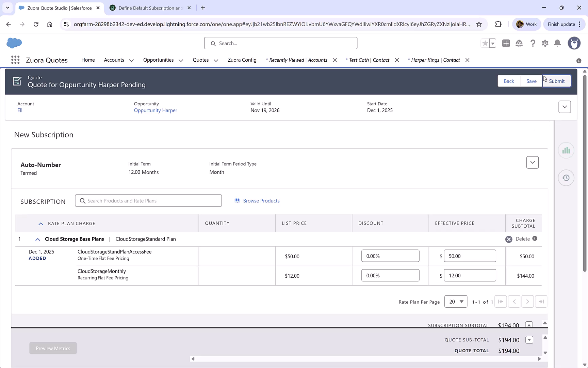This screenshot has width=588, height=368.
Task: Open the notifications bell
Action: (x=557, y=43)
